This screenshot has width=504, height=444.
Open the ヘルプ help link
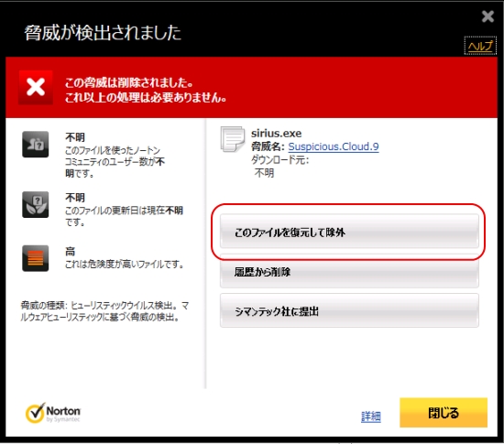coord(480,46)
